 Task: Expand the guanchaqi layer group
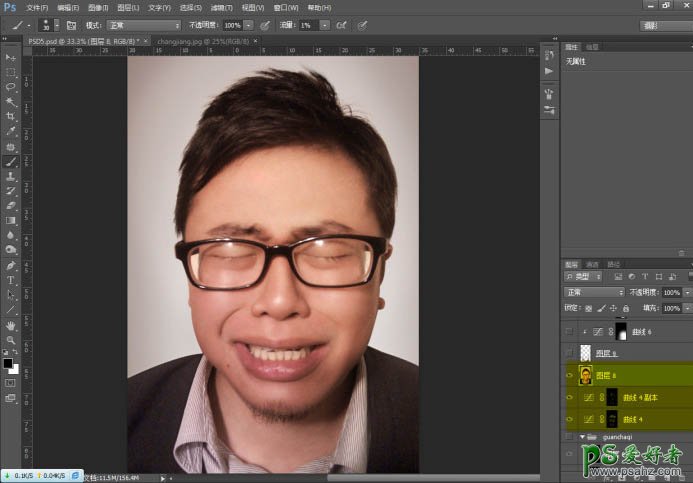tap(582, 437)
